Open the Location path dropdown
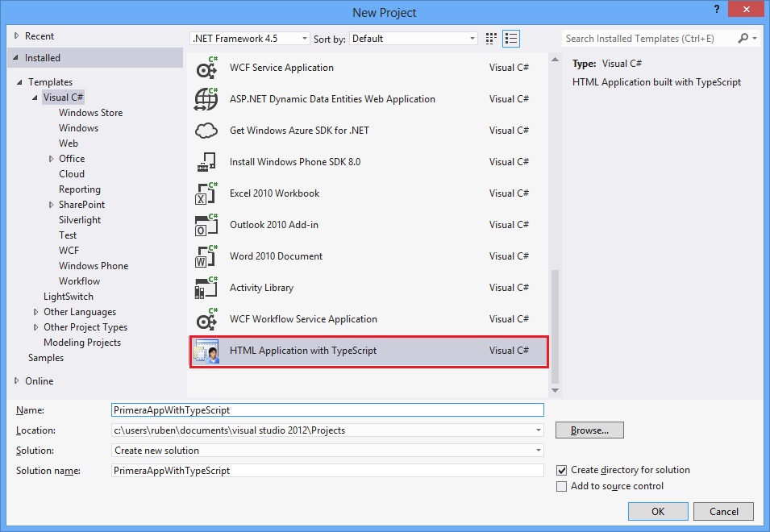The height and width of the screenshot is (532, 770). tap(539, 430)
